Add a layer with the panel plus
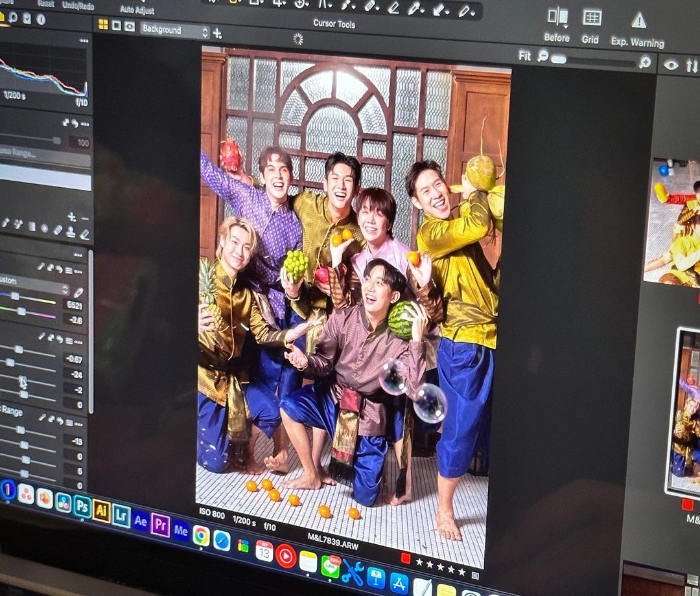Screen dimensions: 700x596 click(x=71, y=217)
